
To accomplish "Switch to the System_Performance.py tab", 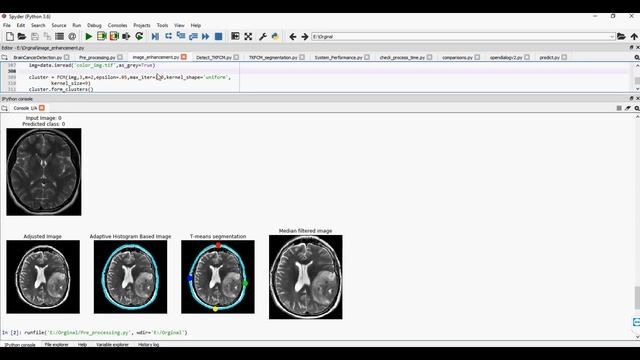I will pos(338,58).
